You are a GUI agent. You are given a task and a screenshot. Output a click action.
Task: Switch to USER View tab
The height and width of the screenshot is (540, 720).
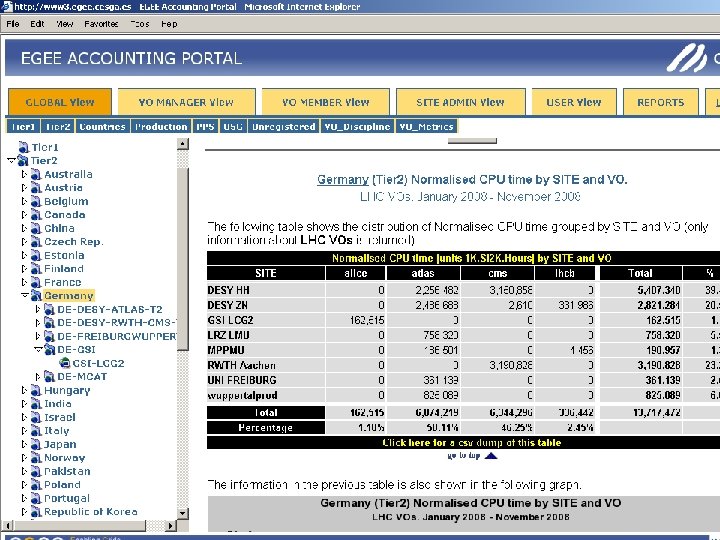pos(574,102)
